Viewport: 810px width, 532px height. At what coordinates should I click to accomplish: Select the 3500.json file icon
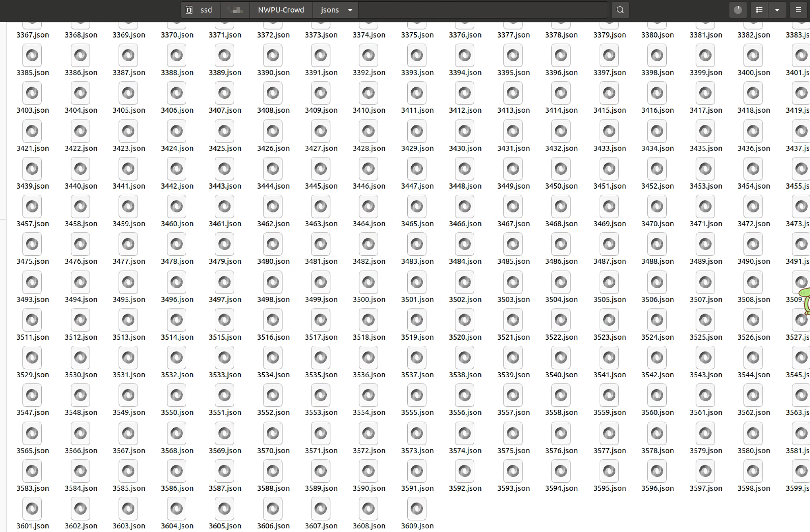368,282
